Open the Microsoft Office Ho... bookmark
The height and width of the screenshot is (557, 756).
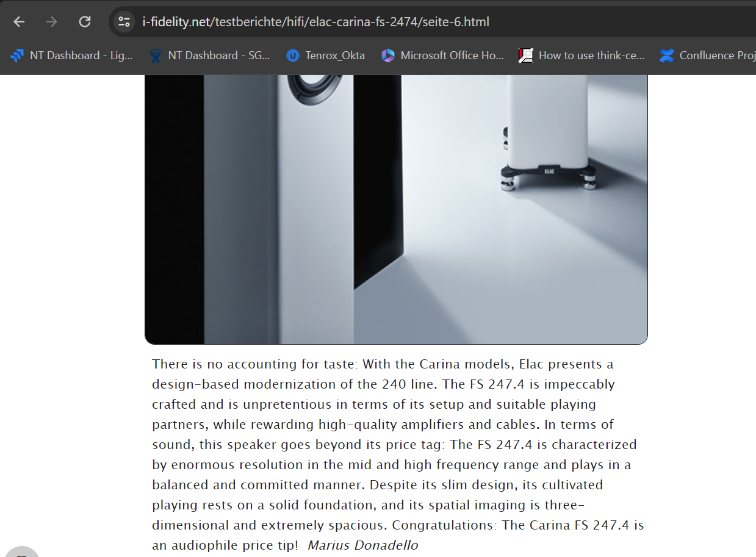click(443, 56)
